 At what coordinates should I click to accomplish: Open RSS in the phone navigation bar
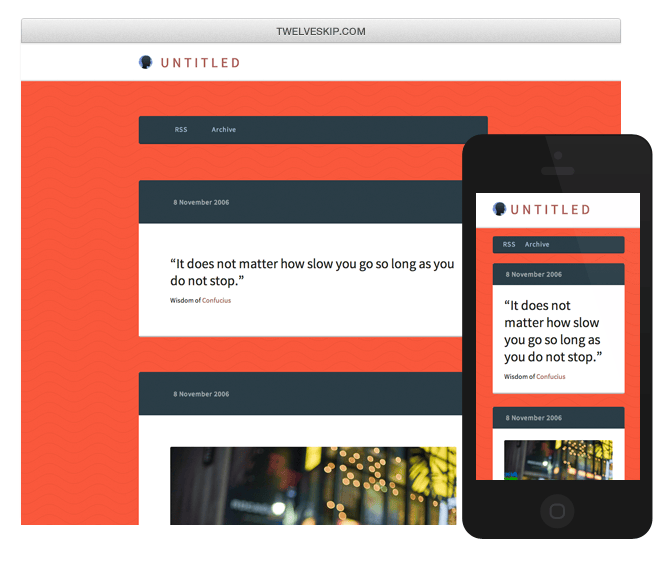pos(509,244)
